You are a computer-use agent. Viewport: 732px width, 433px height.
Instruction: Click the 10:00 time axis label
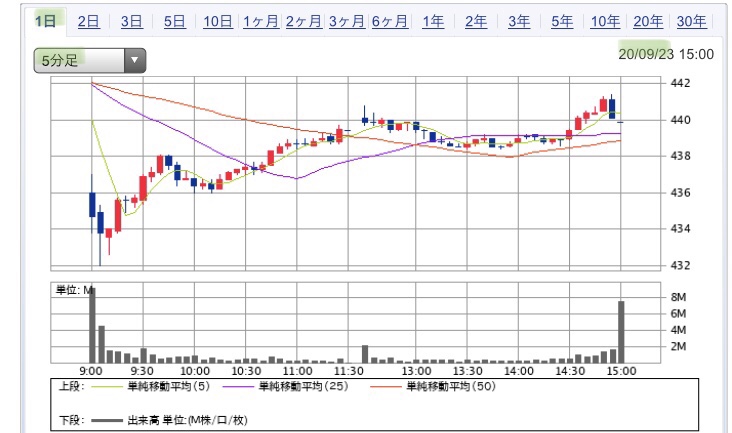[195, 371]
